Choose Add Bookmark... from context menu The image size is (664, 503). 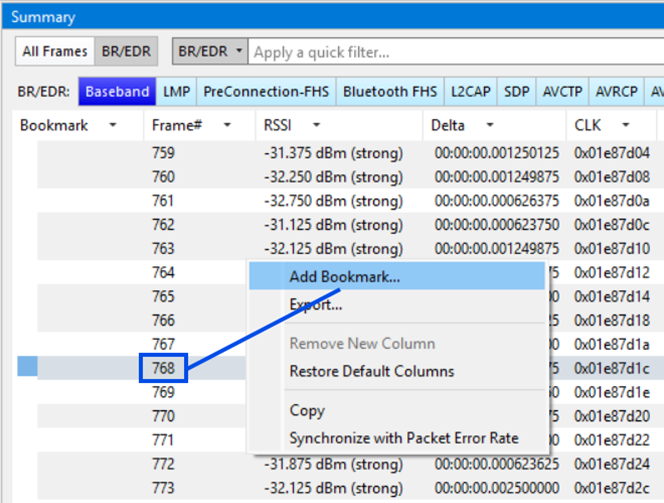[397, 276]
